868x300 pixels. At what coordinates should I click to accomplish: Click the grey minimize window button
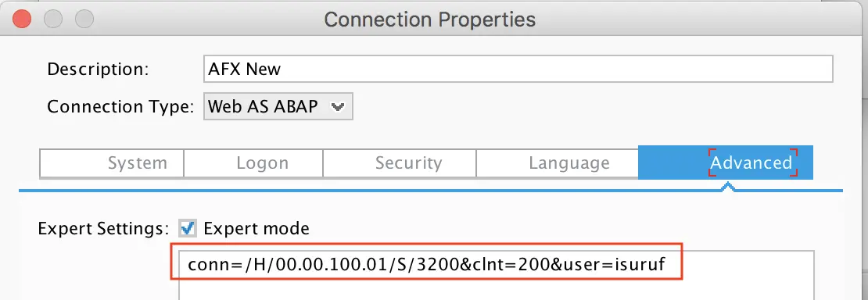pos(53,20)
